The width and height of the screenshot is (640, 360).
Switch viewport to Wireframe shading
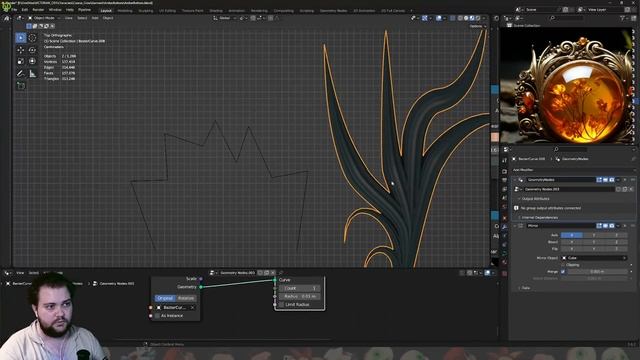click(460, 18)
